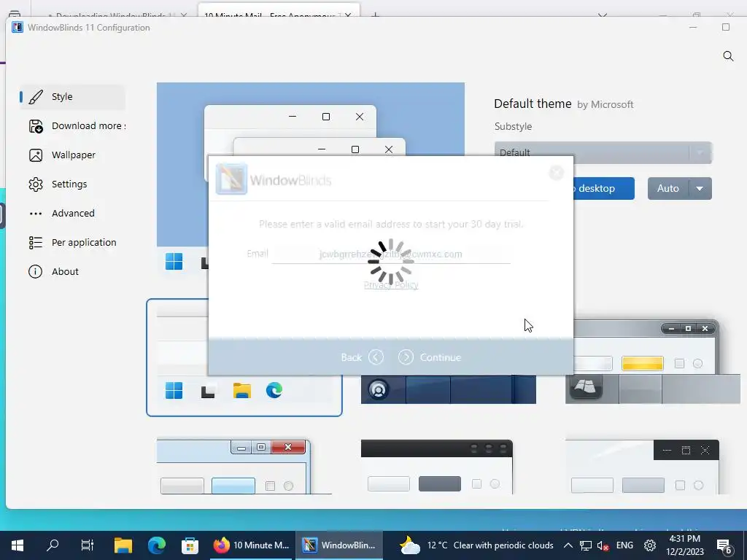Click the Advanced three-dots icon
747x560 pixels.
[x=36, y=214]
